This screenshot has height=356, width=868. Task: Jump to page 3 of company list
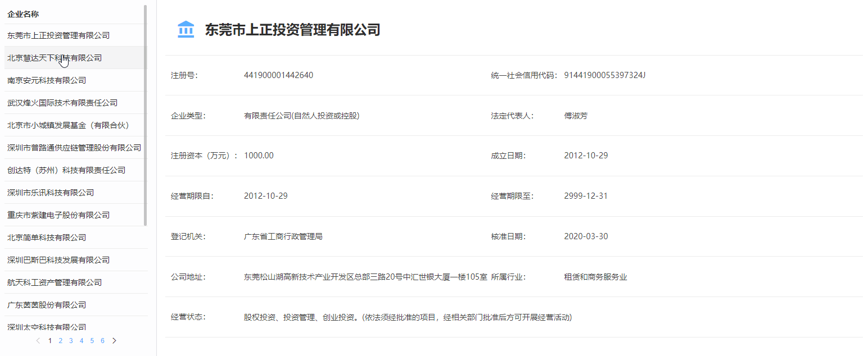click(x=71, y=341)
